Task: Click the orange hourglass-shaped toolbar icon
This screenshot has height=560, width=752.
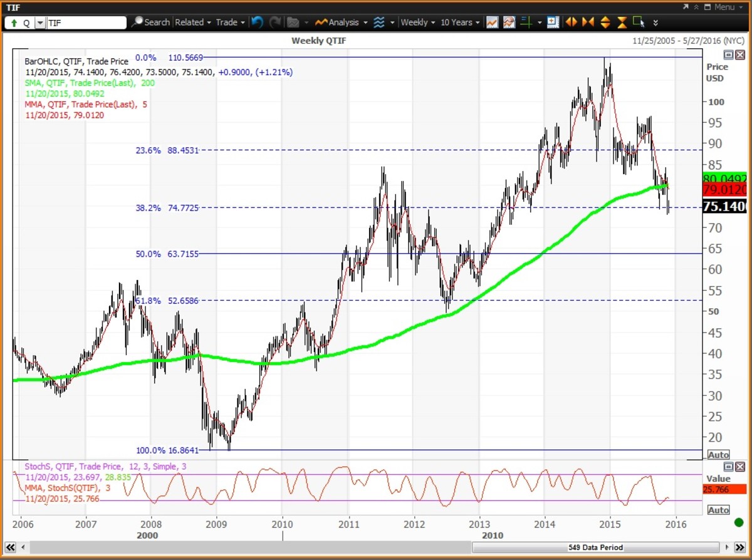Action: 622,23
